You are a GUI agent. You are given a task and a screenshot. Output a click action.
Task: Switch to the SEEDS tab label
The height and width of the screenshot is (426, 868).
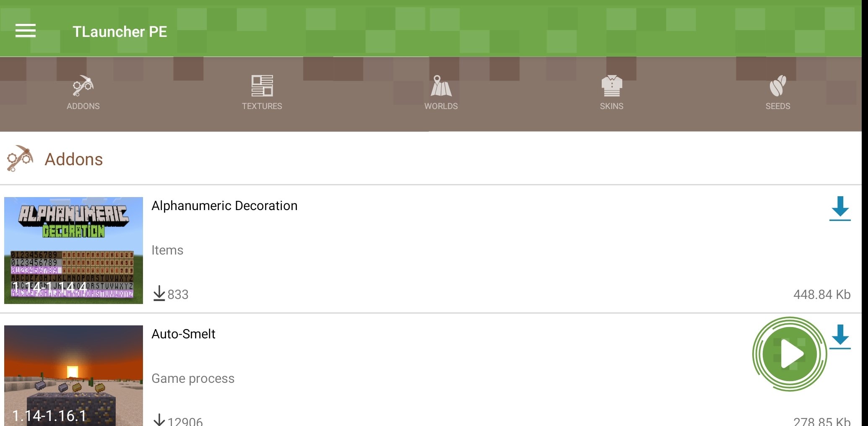(778, 106)
